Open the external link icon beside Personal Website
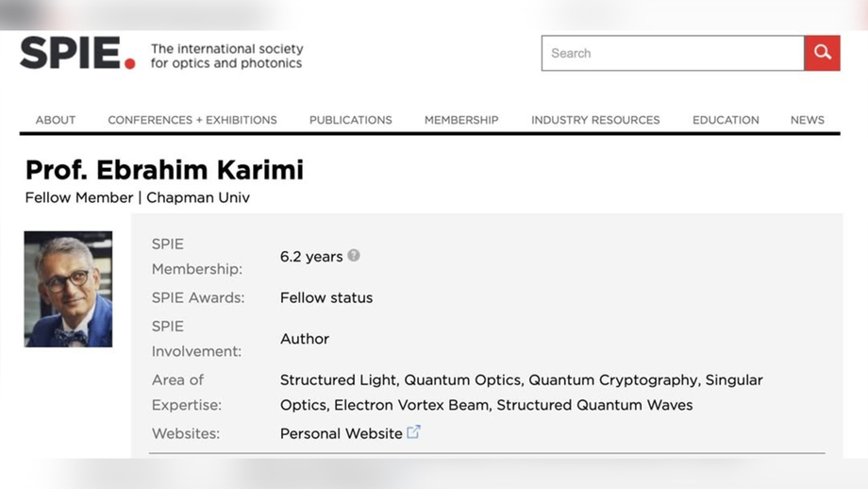 pyautogui.click(x=413, y=431)
